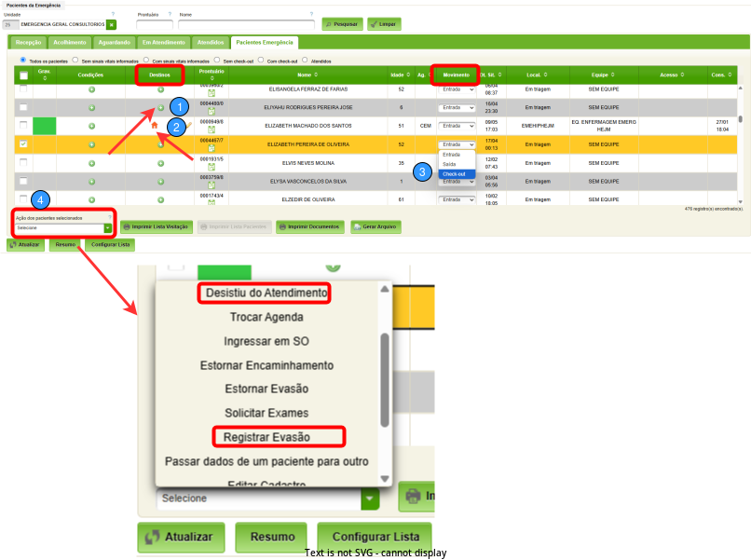Uncheck the selected Elizabeth Pereira de Oliveira row
Screen dimensions: 751x560
point(23,144)
